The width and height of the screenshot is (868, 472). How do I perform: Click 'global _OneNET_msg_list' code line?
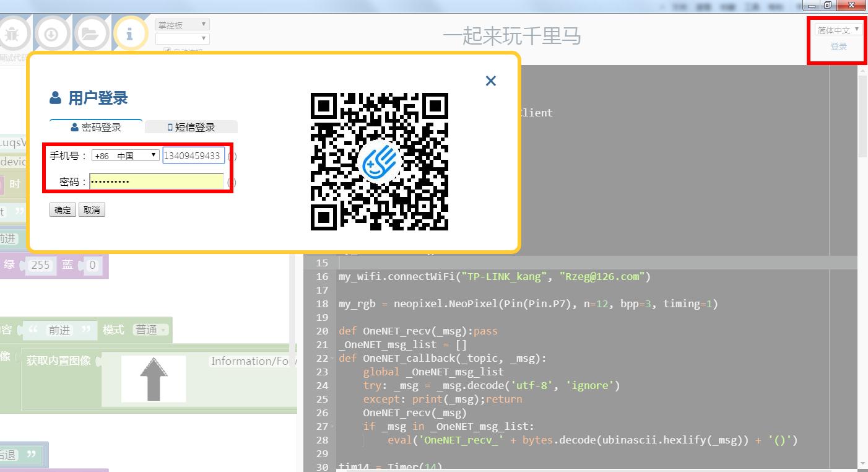(433, 372)
